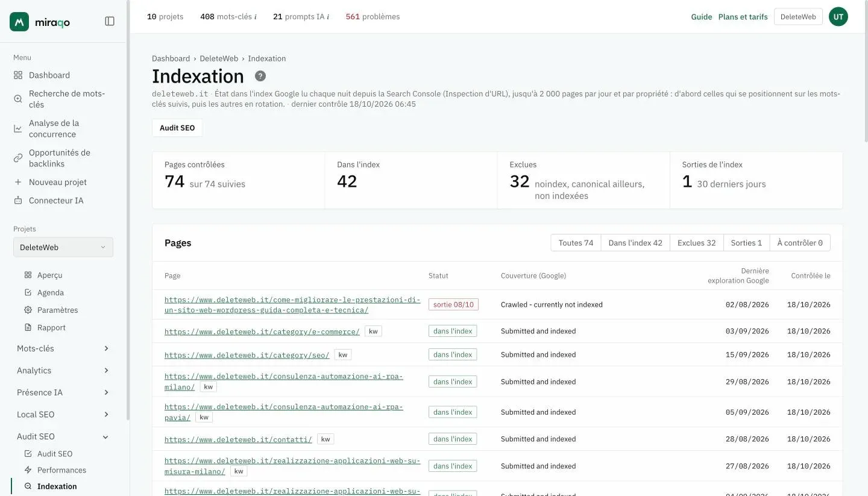868x496 pixels.
Task: Click the Opportunités de backlinks link icon
Action: [x=18, y=158]
